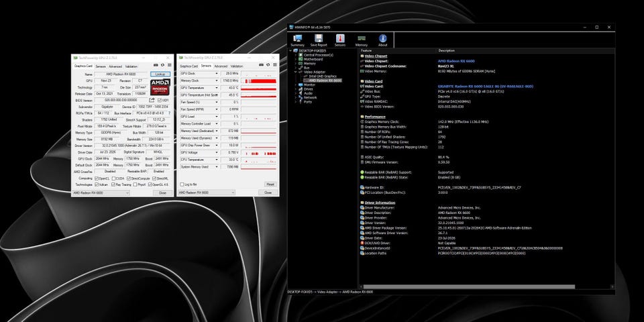
Task: Click the AMD Radeon logo in GPU-Z
Action: click(160, 87)
